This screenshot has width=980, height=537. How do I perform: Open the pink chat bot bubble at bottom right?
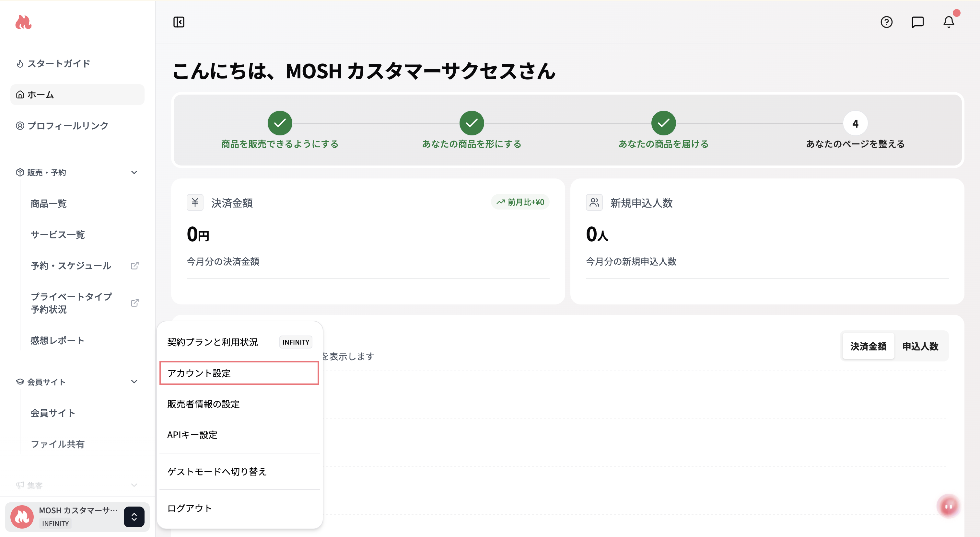(x=949, y=506)
